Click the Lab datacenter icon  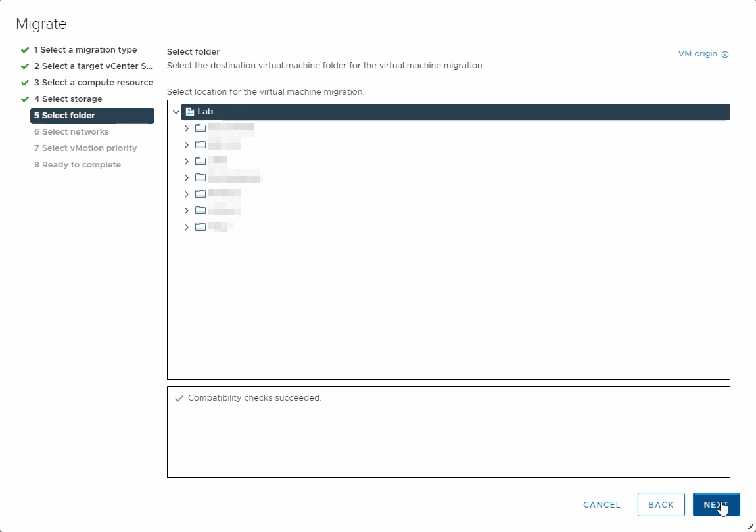click(190, 112)
